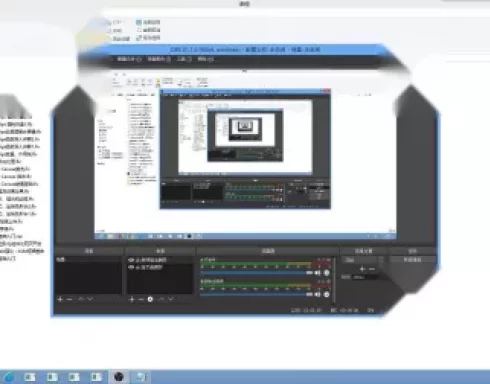Open the Help menu in OBS

click(205, 59)
